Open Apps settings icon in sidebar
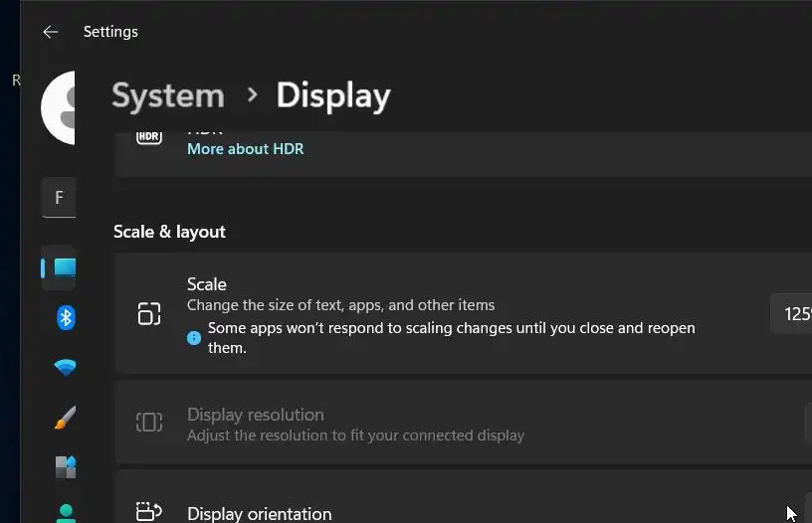812x523 pixels. pyautogui.click(x=66, y=467)
